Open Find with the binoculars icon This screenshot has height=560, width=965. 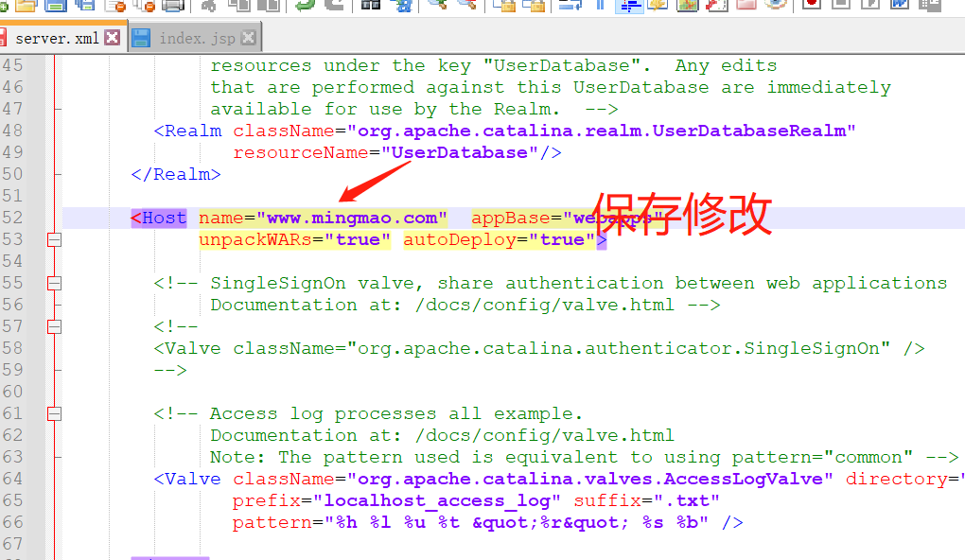[x=371, y=6]
